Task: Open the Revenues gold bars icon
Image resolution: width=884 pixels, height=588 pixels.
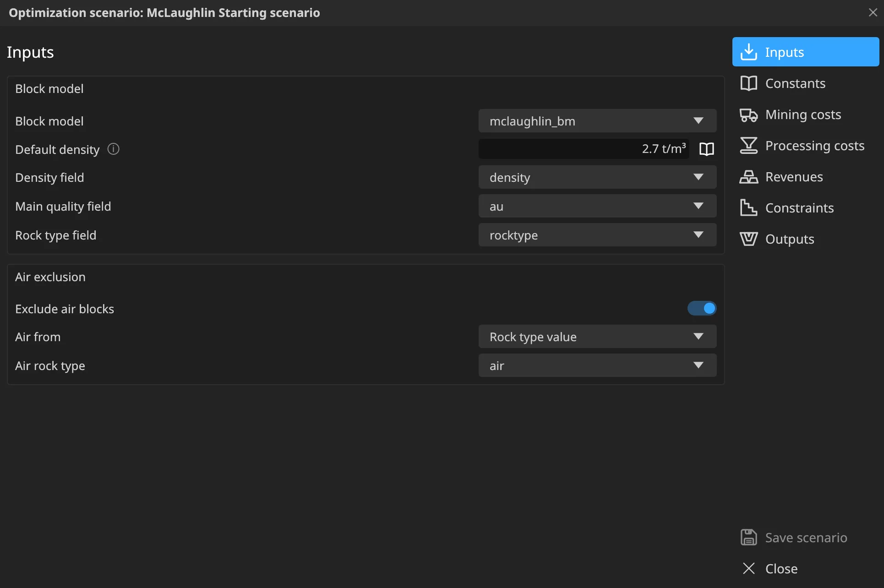Action: point(748,177)
